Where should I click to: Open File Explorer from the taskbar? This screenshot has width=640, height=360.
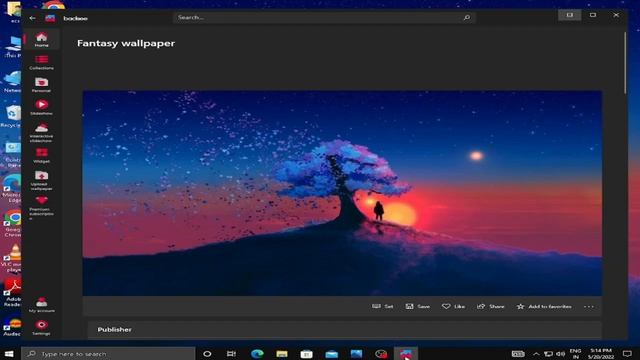point(282,354)
